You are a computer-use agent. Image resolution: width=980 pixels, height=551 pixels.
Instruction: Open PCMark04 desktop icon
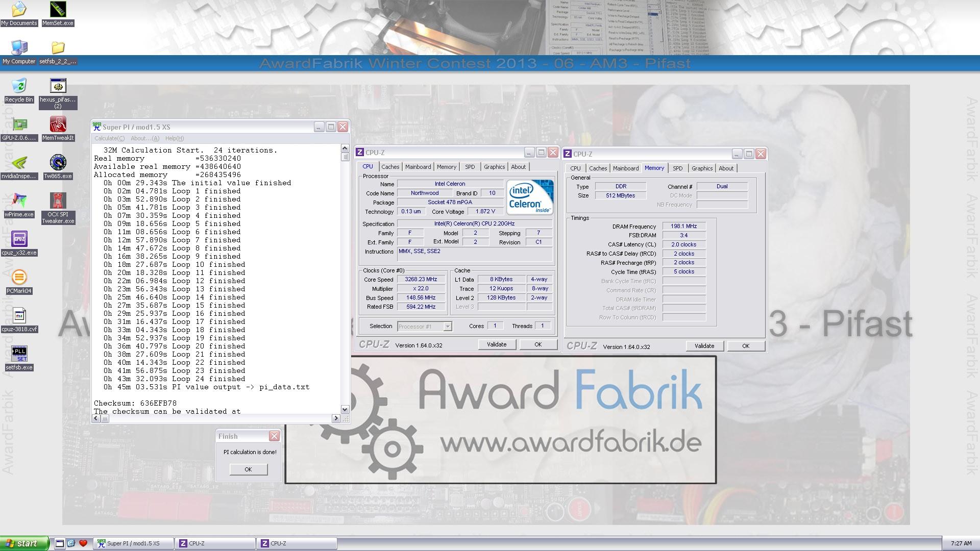(x=19, y=282)
